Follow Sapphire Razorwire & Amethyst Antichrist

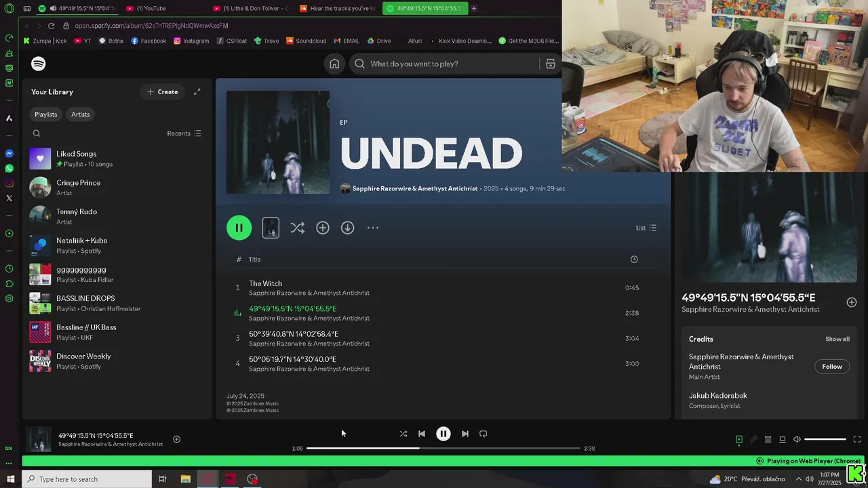click(832, 367)
